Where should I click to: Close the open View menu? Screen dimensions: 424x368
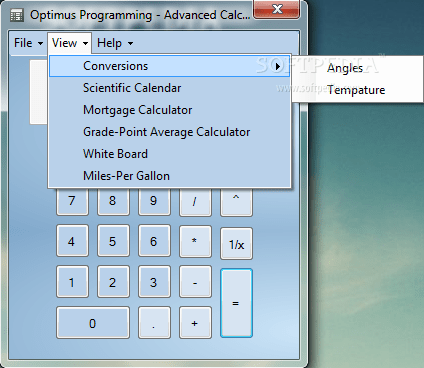pyautogui.click(x=70, y=43)
